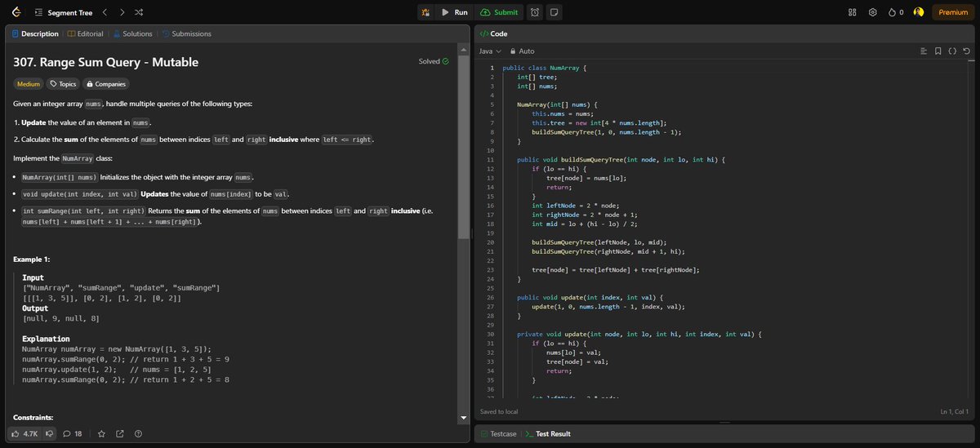Pick a random problem with shuffle icon

pyautogui.click(x=139, y=12)
